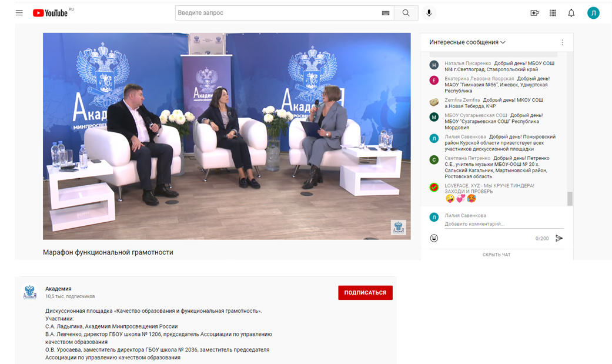
Task: Open the Академия channel avatar
Action: tap(29, 292)
